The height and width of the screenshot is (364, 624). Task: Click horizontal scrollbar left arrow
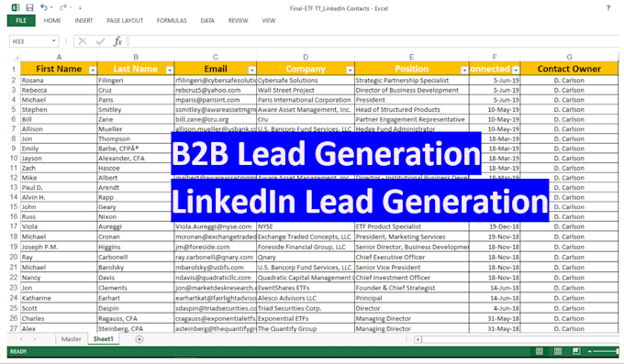(418, 339)
